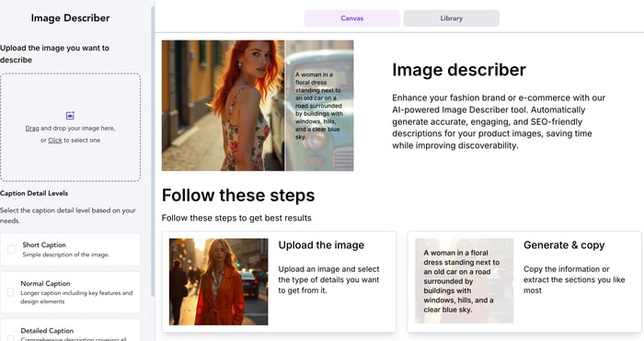Click 'Follow these steps to get best results' text
The width and height of the screenshot is (644, 341).
pyautogui.click(x=236, y=218)
